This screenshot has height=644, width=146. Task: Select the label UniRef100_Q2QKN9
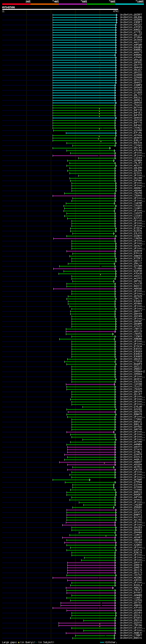[x=131, y=130]
